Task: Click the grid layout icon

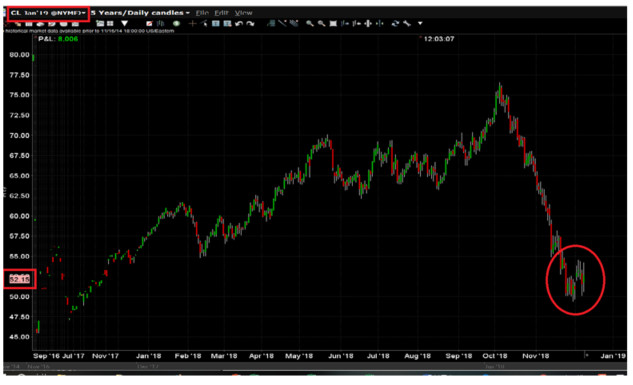Action: point(110,23)
